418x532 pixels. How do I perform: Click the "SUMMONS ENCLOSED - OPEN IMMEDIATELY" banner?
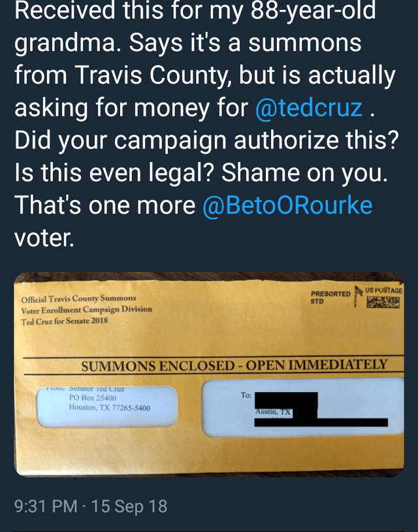[x=234, y=365]
